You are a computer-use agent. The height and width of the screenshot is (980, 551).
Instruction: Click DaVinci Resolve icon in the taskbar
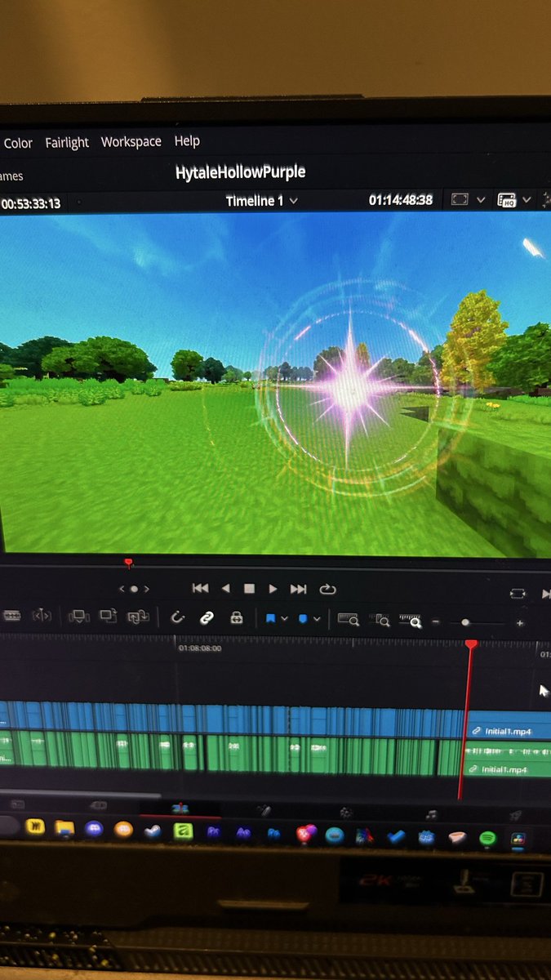(518, 839)
